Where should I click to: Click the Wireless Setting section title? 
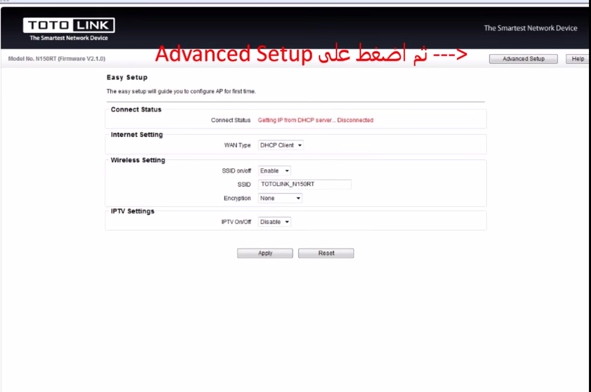pyautogui.click(x=138, y=160)
